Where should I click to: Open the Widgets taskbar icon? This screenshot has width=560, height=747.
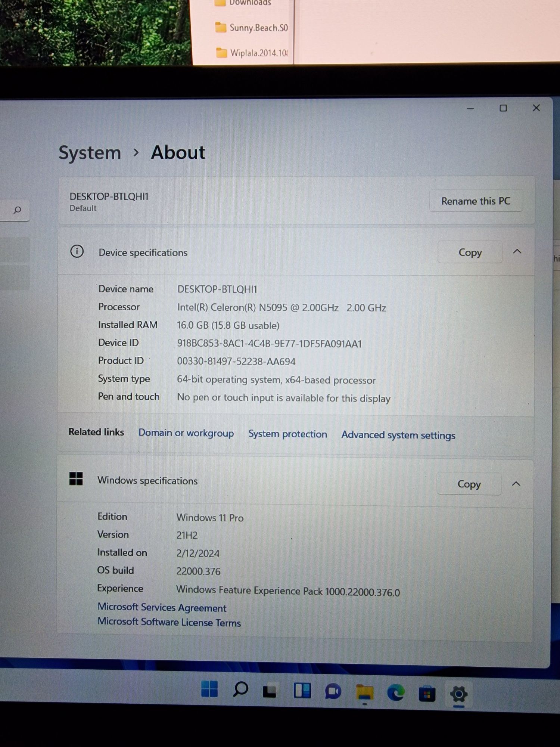point(302,691)
